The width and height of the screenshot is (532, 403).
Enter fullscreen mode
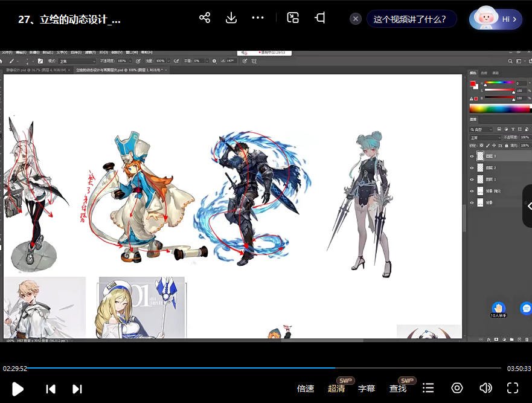[513, 388]
